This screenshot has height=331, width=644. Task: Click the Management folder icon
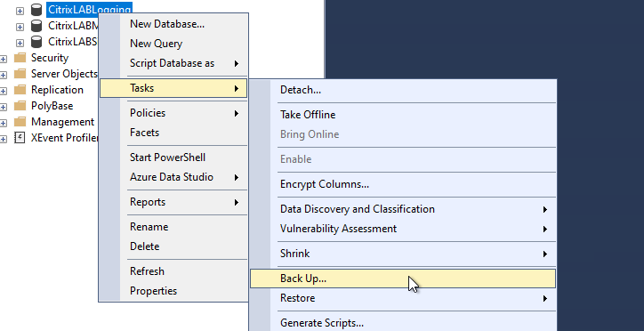(x=20, y=122)
